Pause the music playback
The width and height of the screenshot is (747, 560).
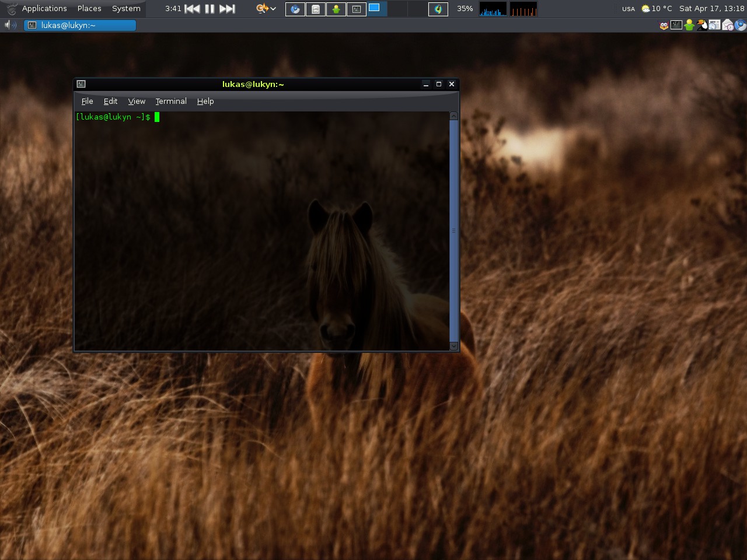click(210, 9)
